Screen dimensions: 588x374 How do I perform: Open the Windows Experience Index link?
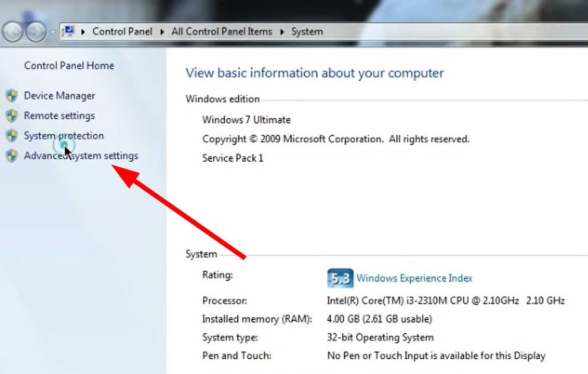(414, 278)
